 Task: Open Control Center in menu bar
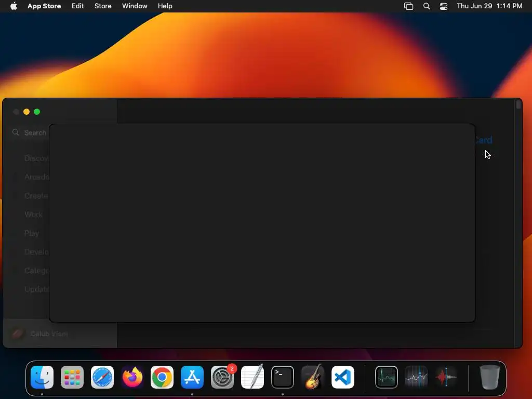click(x=444, y=6)
